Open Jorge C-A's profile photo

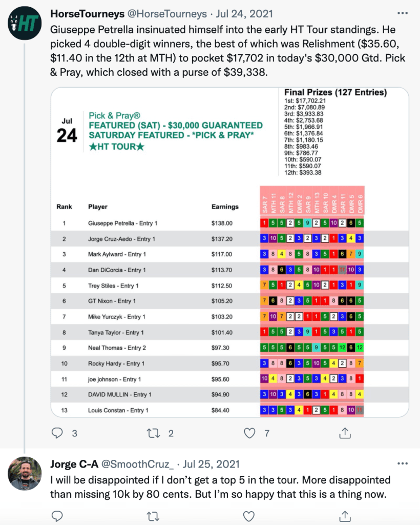coord(25,473)
